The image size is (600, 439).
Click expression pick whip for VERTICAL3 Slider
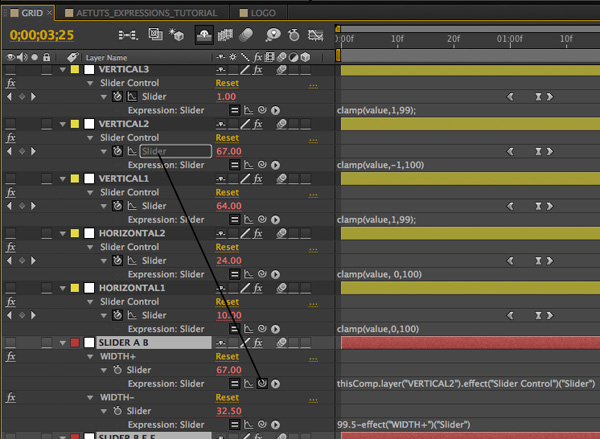[x=262, y=110]
